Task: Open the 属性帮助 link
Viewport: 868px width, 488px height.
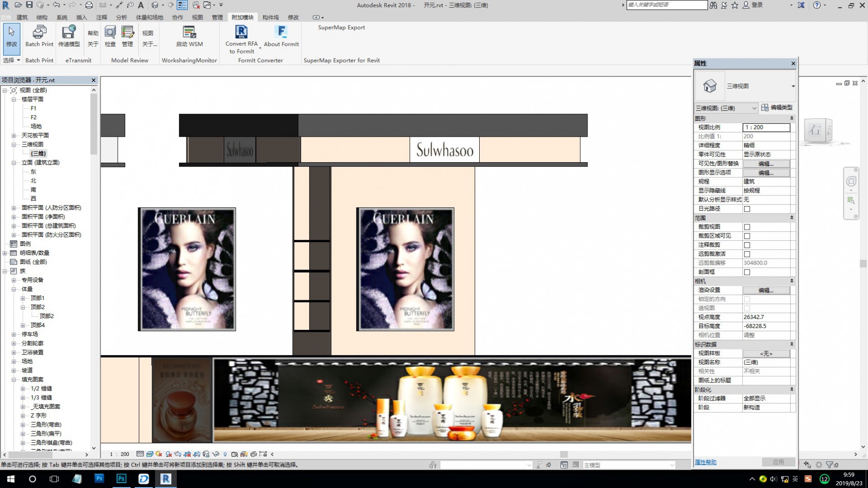Action: (x=705, y=462)
